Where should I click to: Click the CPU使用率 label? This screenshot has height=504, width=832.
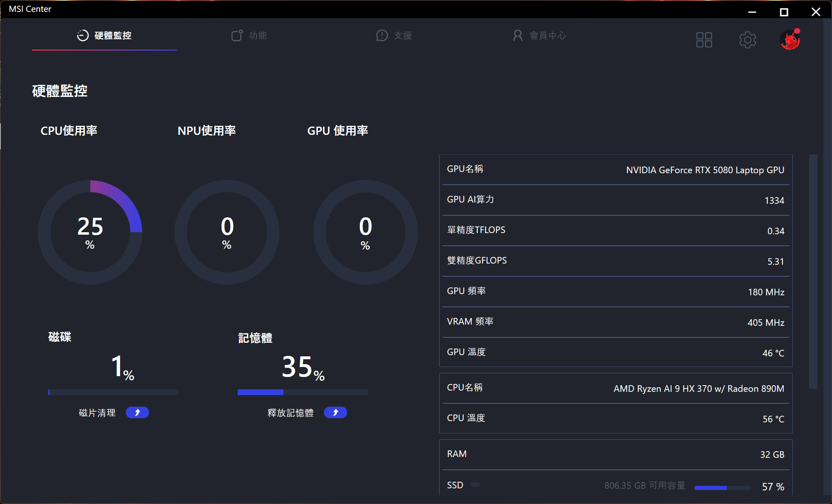click(x=69, y=131)
